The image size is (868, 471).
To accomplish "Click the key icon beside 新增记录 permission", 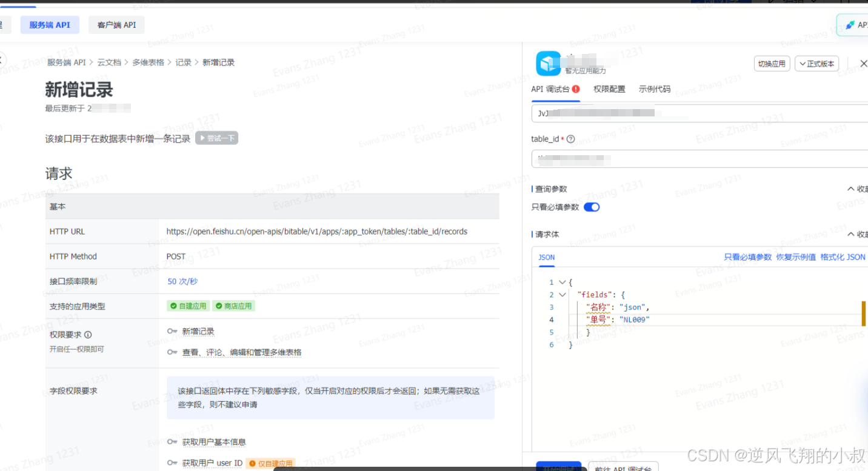I will (x=172, y=332).
